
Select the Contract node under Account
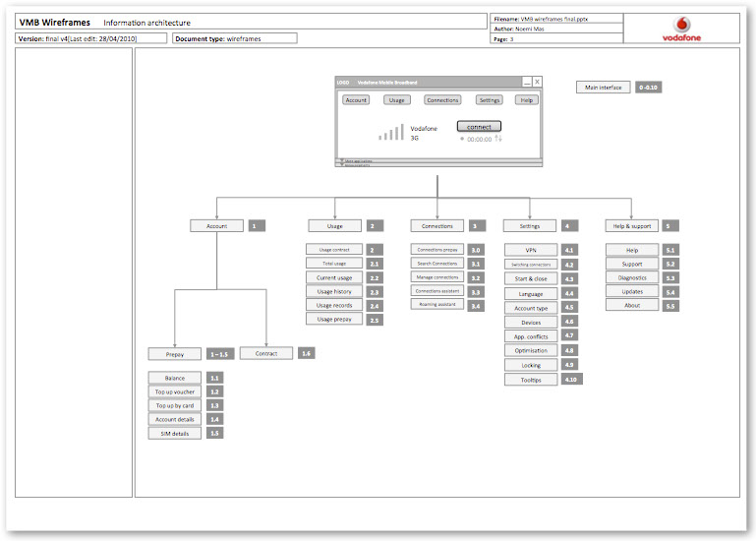point(265,353)
